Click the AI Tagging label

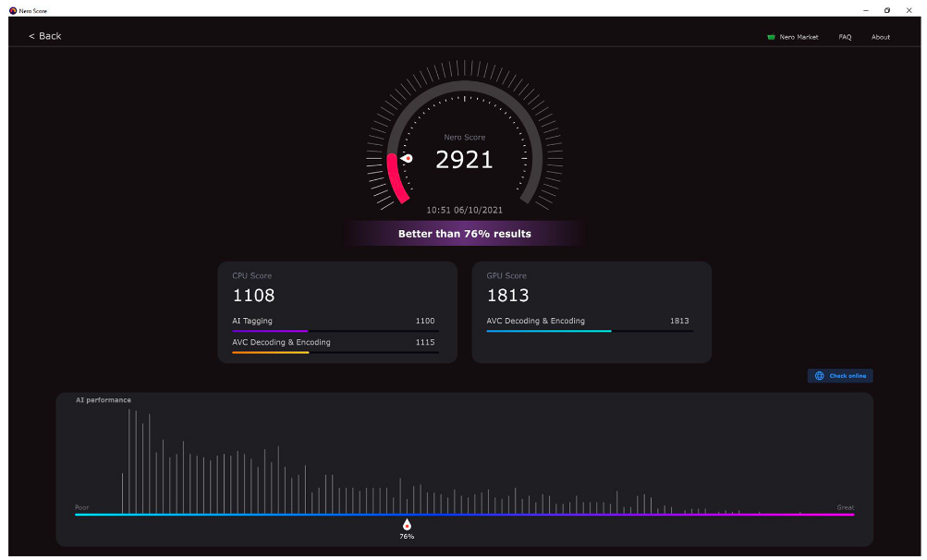point(251,321)
